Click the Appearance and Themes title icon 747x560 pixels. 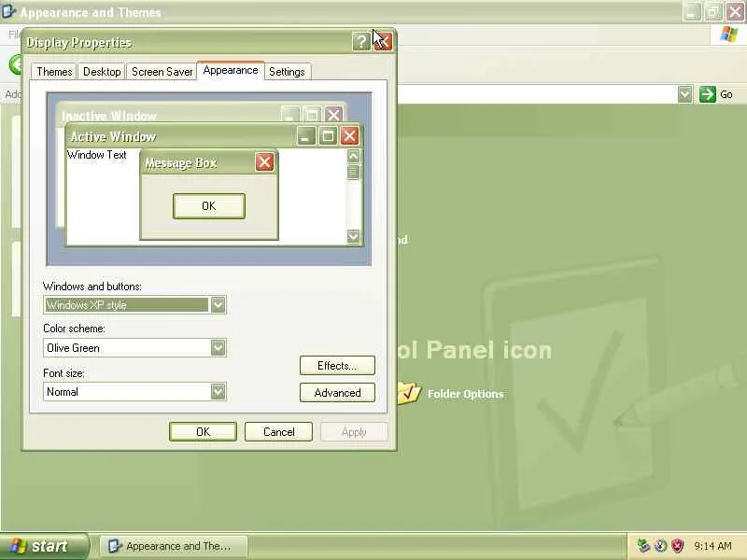coord(8,11)
